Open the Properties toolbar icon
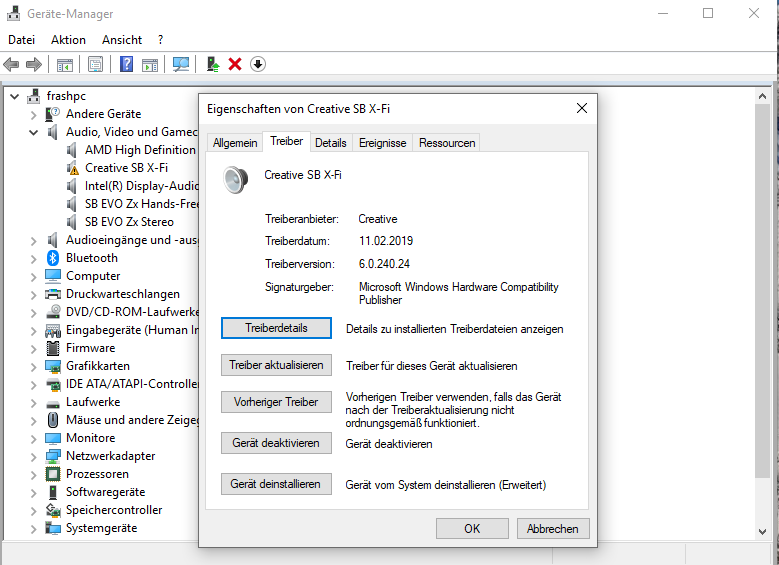Viewport: 779px width, 565px height. click(x=95, y=64)
